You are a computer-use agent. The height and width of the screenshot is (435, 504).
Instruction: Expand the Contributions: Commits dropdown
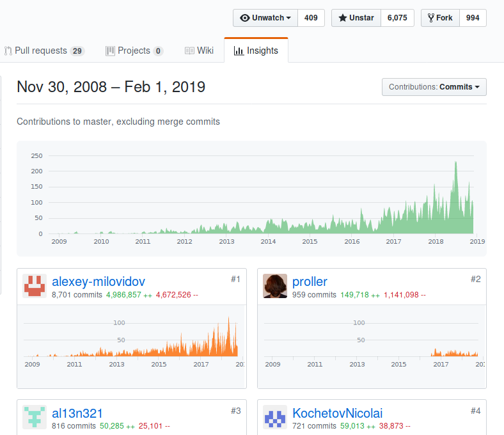click(434, 87)
